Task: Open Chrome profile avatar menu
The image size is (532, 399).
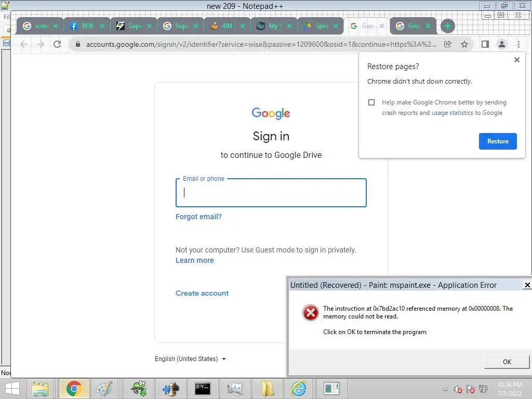Action: (501, 44)
